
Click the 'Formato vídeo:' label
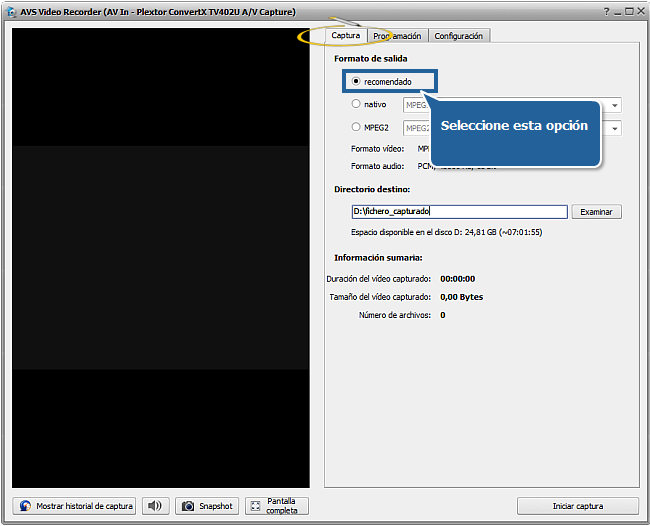click(377, 149)
